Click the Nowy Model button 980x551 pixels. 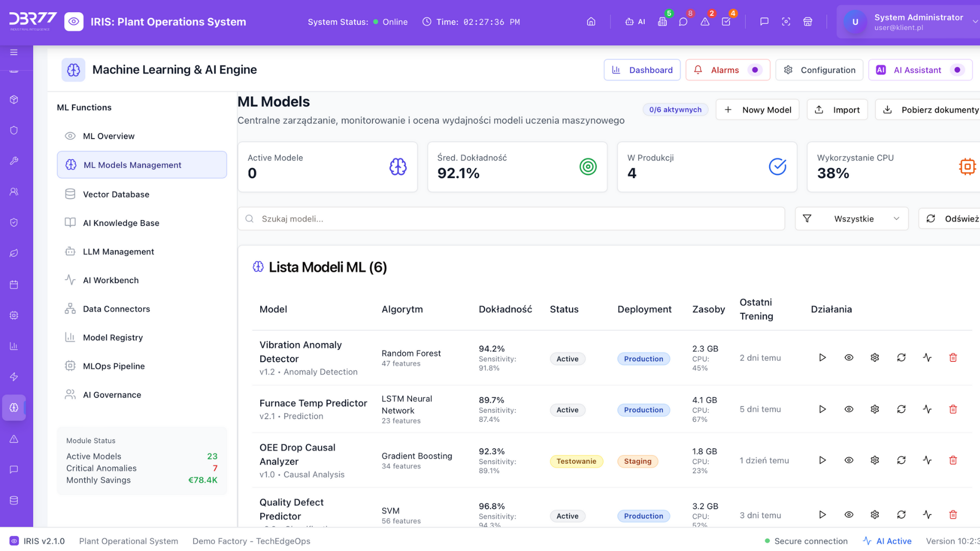click(757, 110)
